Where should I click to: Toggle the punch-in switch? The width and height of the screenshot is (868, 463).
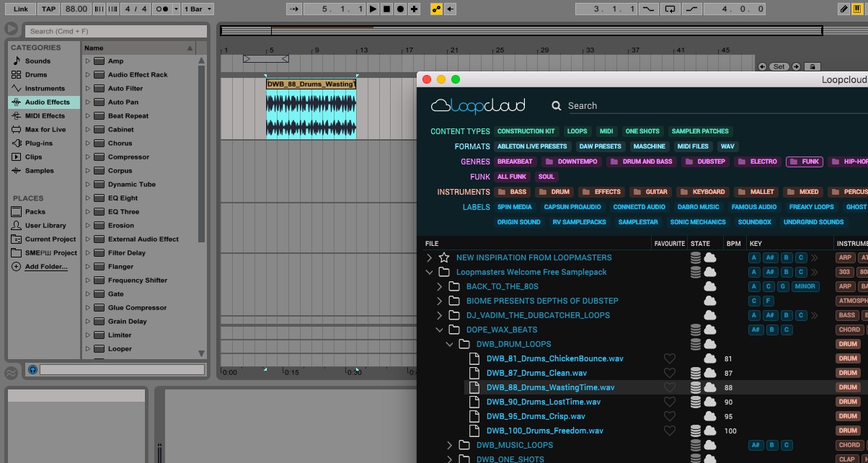650,9
